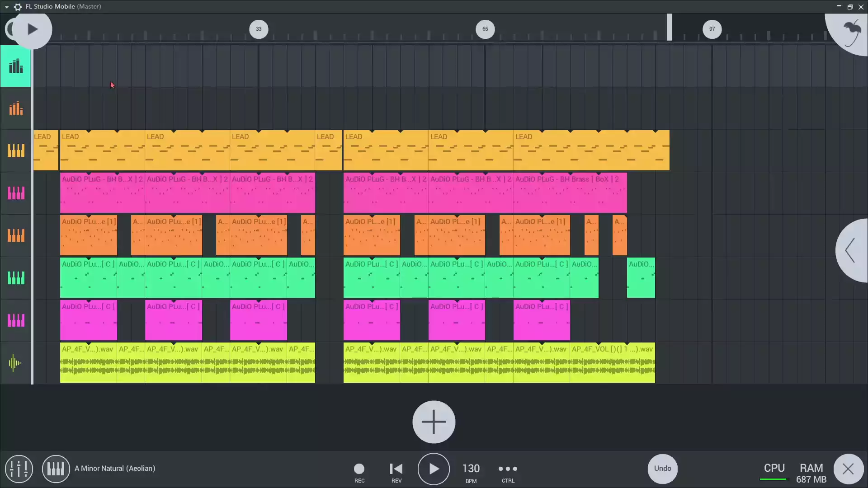Select the BPM 130 tempo input field
The image size is (868, 488).
pyautogui.click(x=470, y=468)
